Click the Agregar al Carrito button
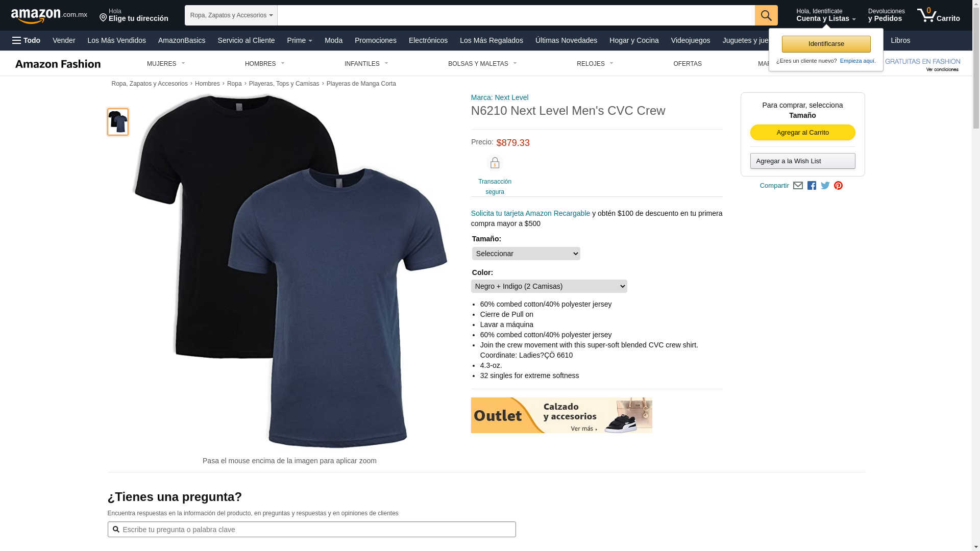980x551 pixels. click(x=802, y=133)
